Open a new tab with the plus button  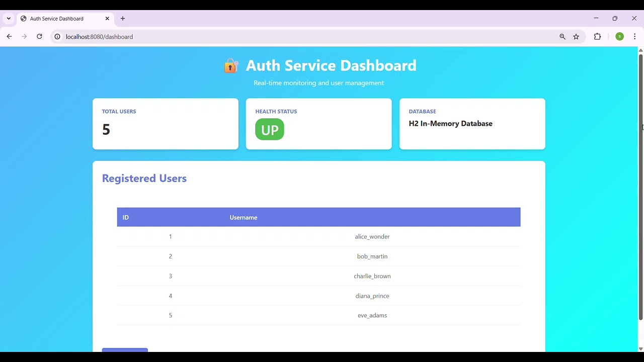click(x=123, y=19)
